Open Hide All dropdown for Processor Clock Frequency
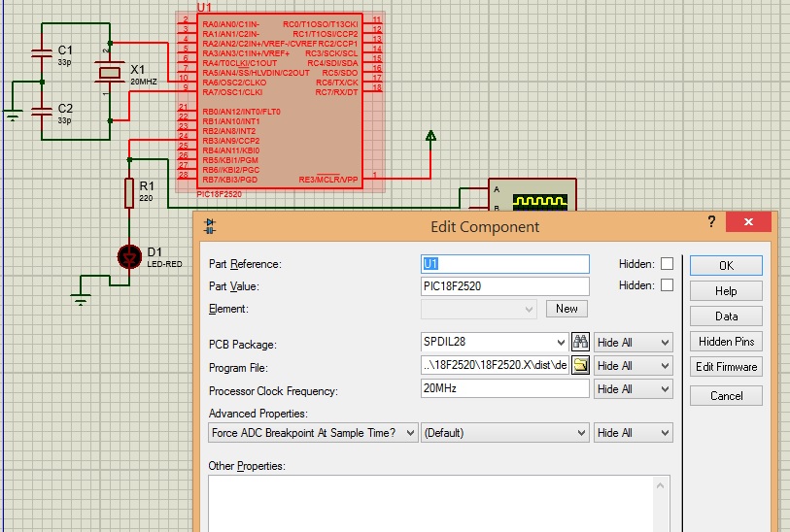This screenshot has height=532, width=790. click(634, 389)
